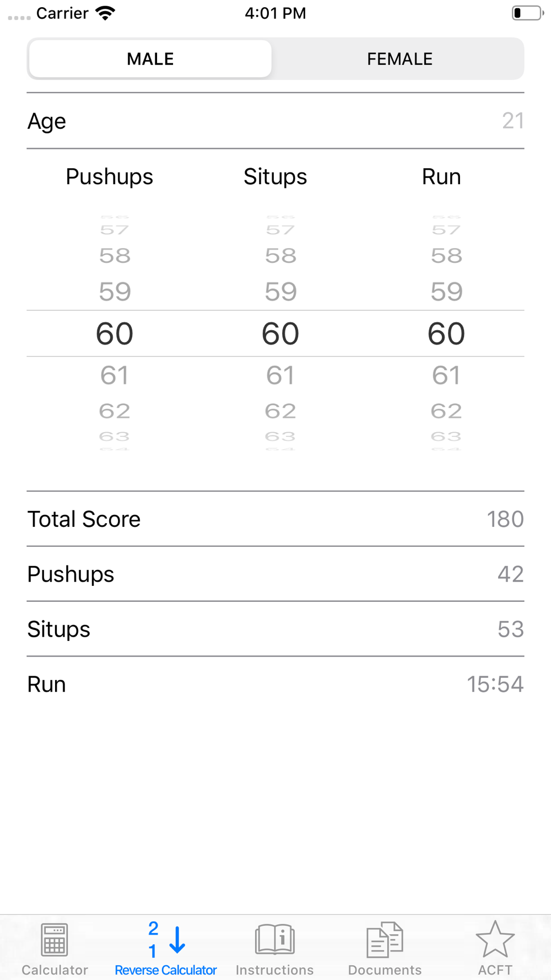Tap the Pushups result row showing 42
This screenshot has width=551, height=980.
tap(275, 574)
